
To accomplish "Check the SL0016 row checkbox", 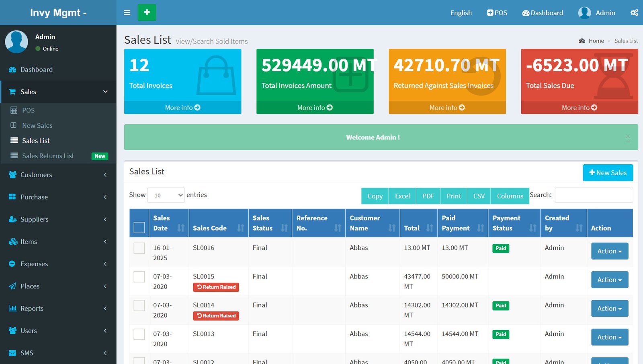I will click(x=139, y=248).
